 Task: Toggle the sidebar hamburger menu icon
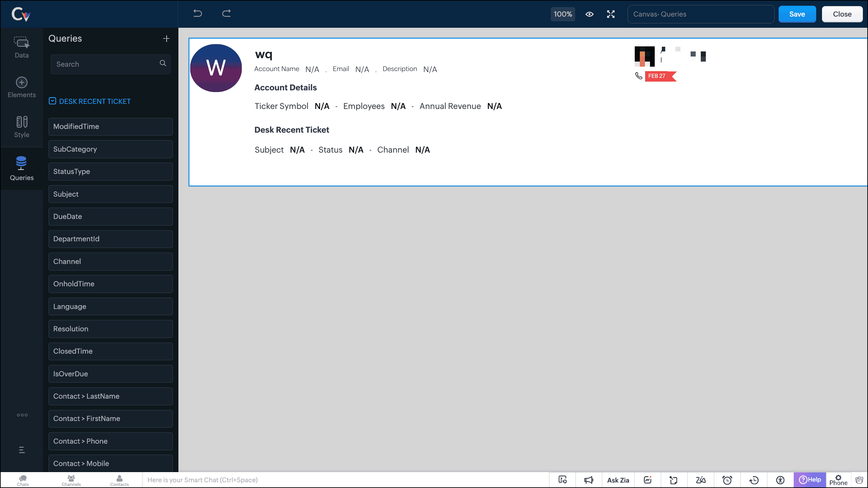point(22,450)
